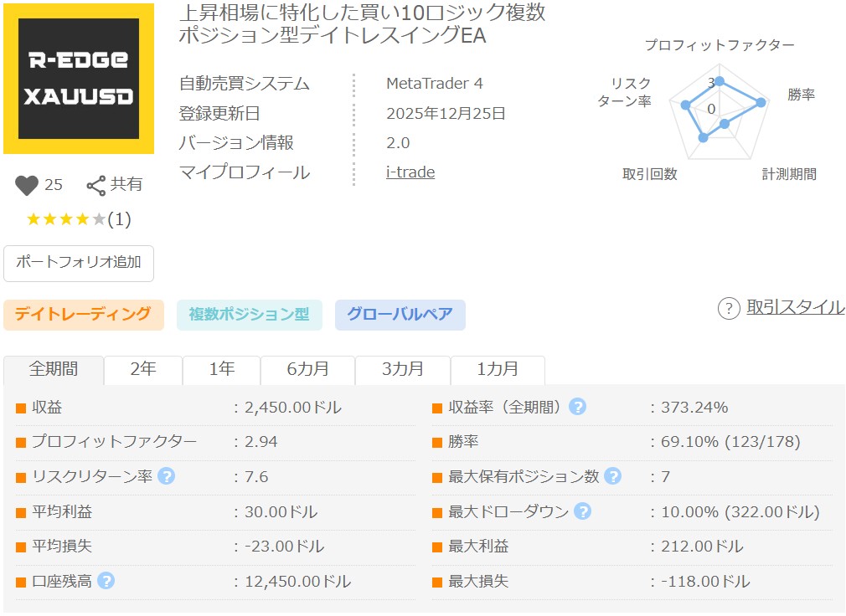Click the help icon beside 収益率（全期間）
The width and height of the screenshot is (846, 616).
pyautogui.click(x=577, y=408)
